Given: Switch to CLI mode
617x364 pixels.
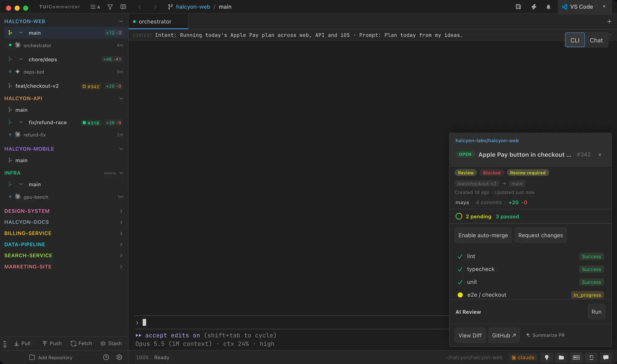Looking at the screenshot, I should 575,40.
